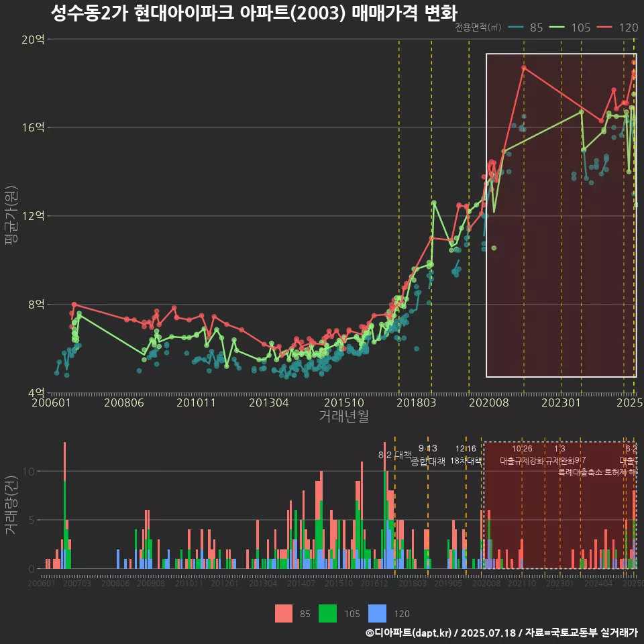Image resolution: width=644 pixels, height=644 pixels.
Task: Click the 8·2 대책 policy annotation
Action: point(395,455)
